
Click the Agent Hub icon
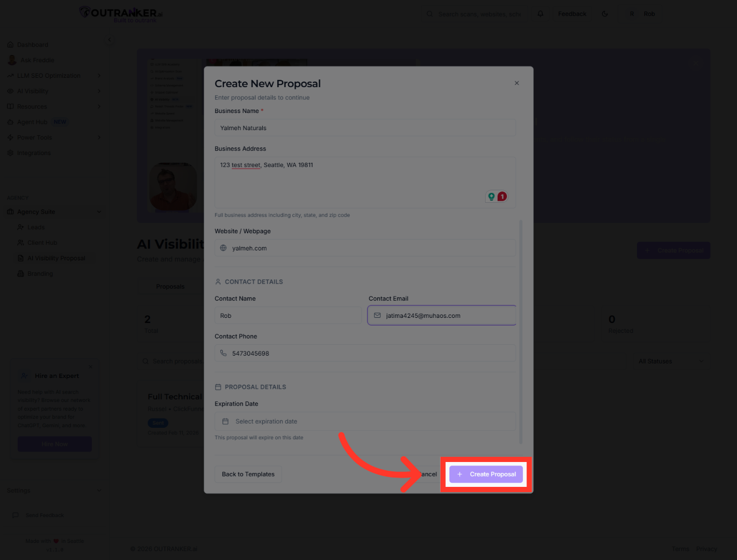10,122
